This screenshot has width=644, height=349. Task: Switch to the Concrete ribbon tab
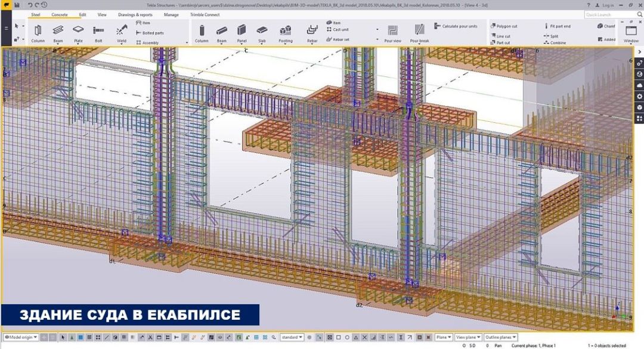[x=59, y=14]
